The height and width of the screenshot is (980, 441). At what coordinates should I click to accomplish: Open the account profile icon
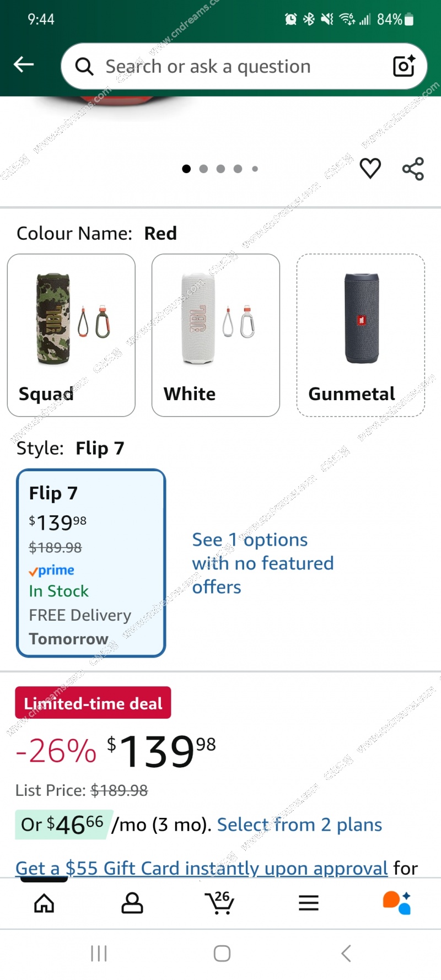[132, 903]
